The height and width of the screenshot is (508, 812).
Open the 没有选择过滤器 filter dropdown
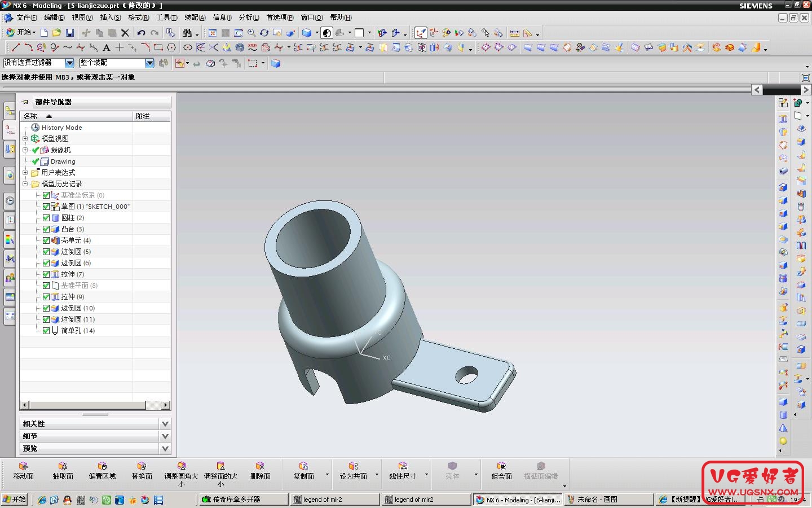[x=70, y=63]
